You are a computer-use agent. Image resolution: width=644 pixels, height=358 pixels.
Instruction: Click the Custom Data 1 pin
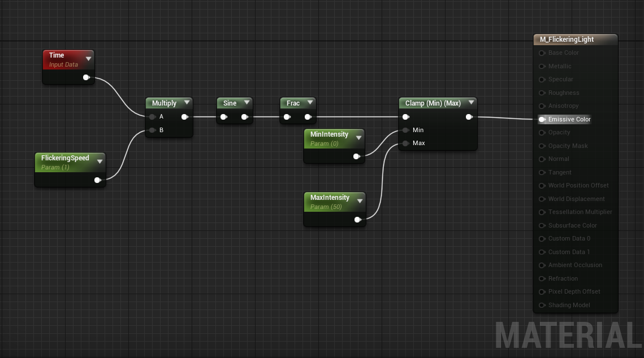542,252
